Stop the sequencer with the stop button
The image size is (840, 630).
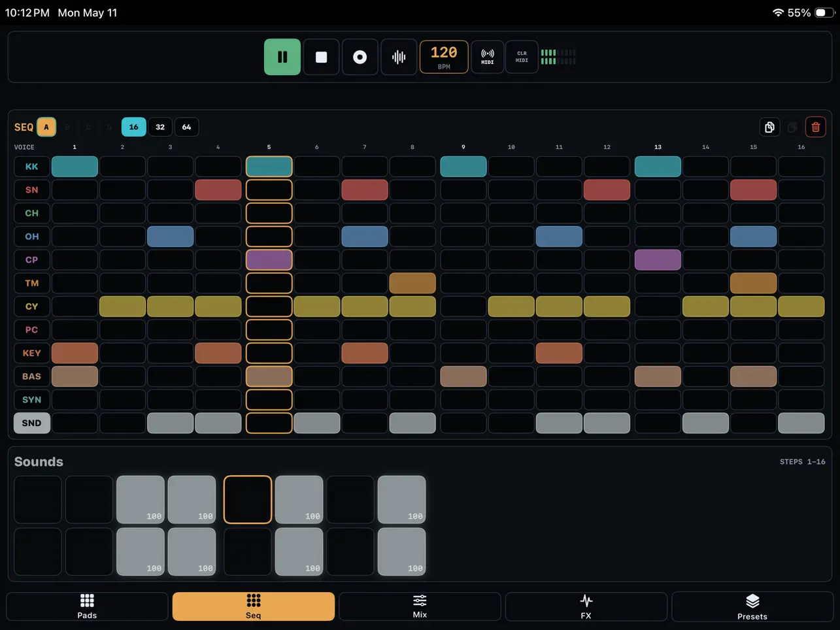coord(321,57)
